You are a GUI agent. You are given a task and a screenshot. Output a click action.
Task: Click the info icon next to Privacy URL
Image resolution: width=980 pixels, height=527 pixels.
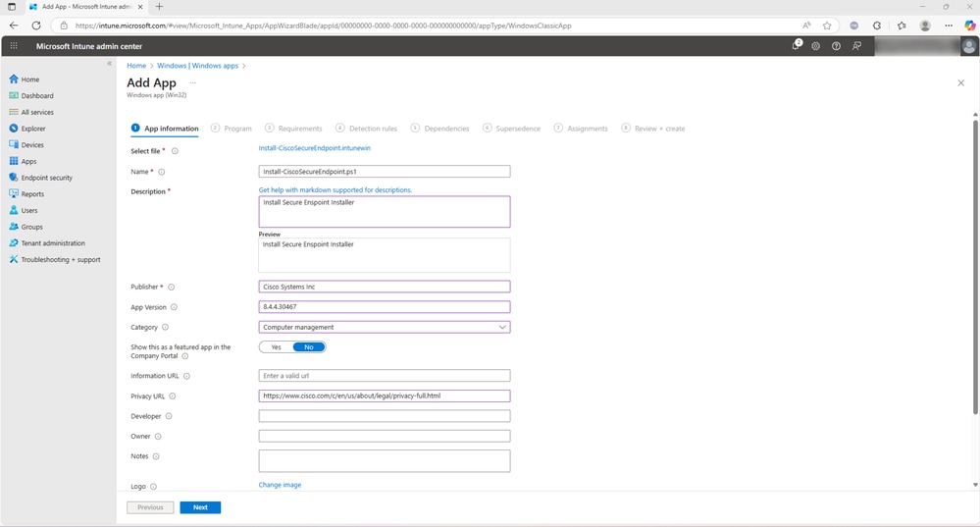tap(173, 395)
